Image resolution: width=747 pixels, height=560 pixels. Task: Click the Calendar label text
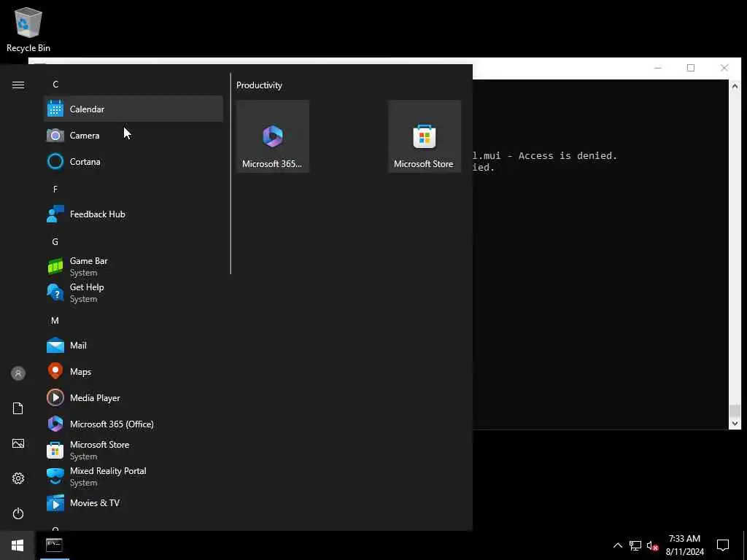point(87,109)
